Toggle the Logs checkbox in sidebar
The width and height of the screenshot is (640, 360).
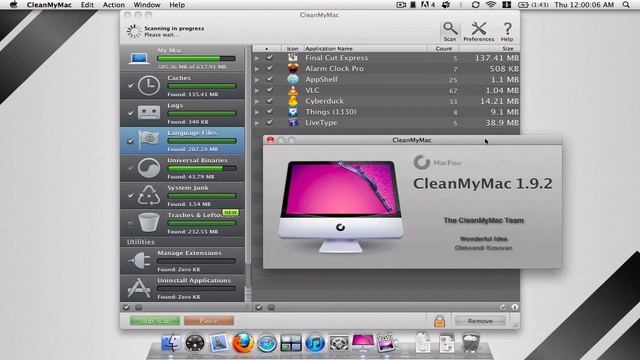point(130,113)
